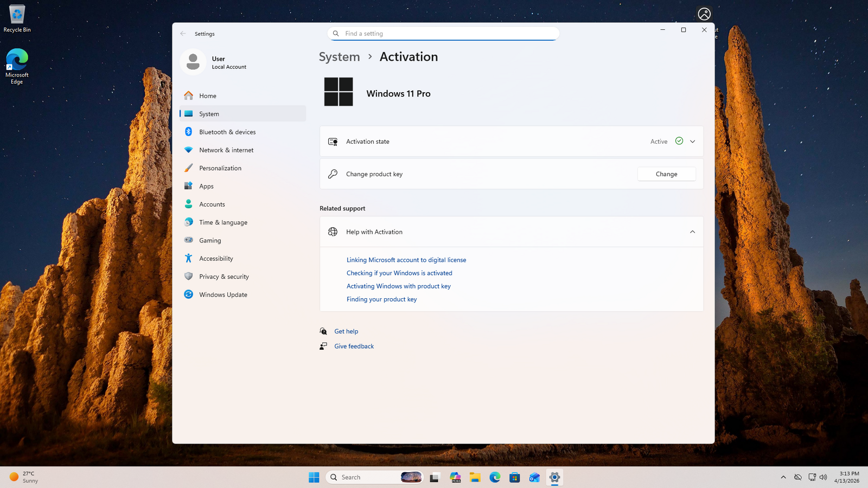Click the user profile avatar picture
The height and width of the screenshot is (488, 868).
click(x=193, y=62)
